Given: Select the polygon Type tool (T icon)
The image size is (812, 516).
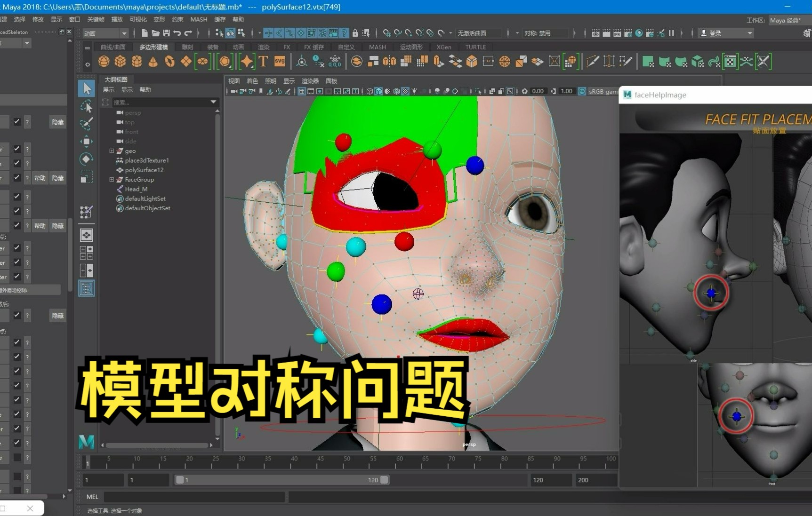Looking at the screenshot, I should point(263,61).
